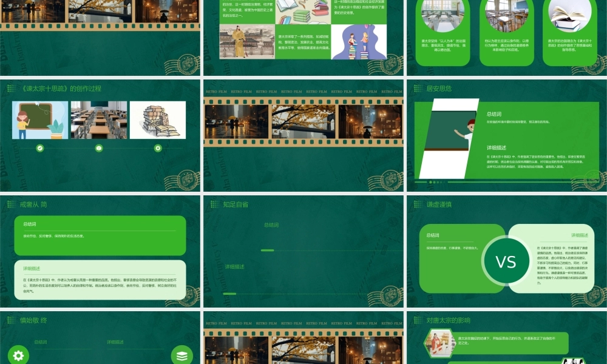Screen dimensions: 607x364
Task: Select the slide with three rounded classroom cards
Action: coord(507,38)
